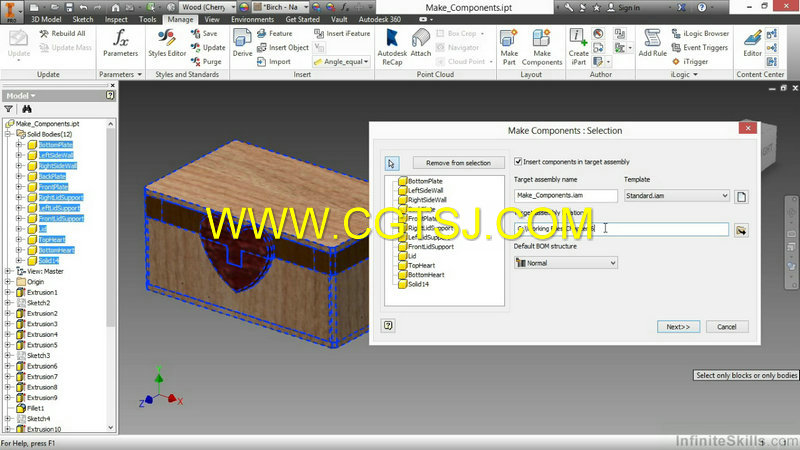Image resolution: width=800 pixels, height=450 pixels.
Task: Select TopHeart in the dialog list
Action: pyautogui.click(x=421, y=265)
